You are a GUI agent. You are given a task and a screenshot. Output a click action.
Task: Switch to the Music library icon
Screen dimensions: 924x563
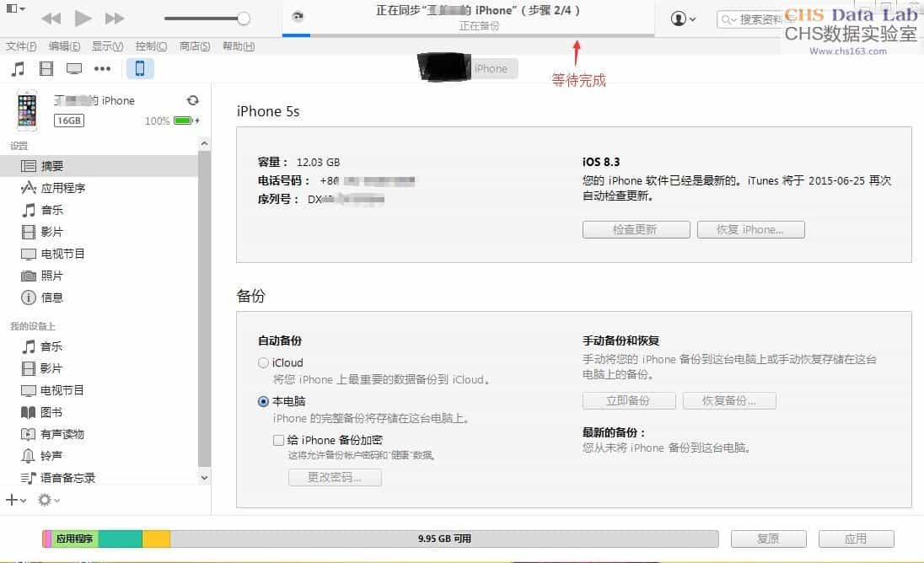coord(19,69)
